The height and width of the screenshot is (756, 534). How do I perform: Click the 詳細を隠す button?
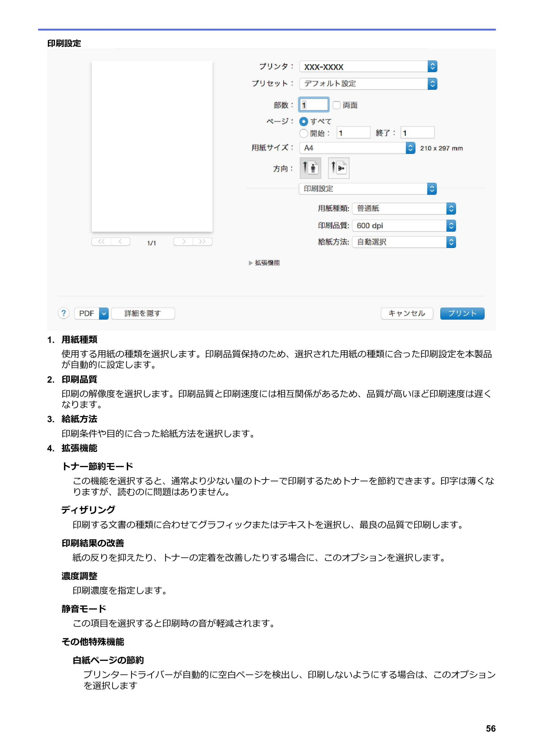click(x=143, y=313)
